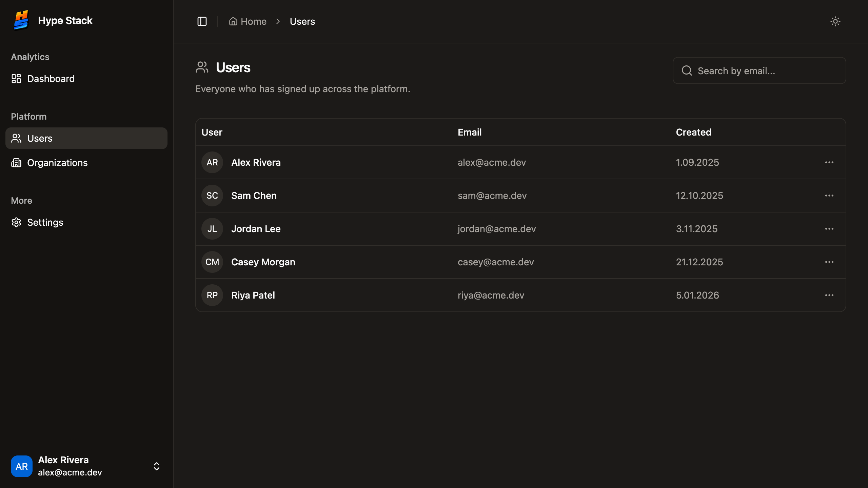Click the RP avatar for Riya Patel

coord(212,295)
